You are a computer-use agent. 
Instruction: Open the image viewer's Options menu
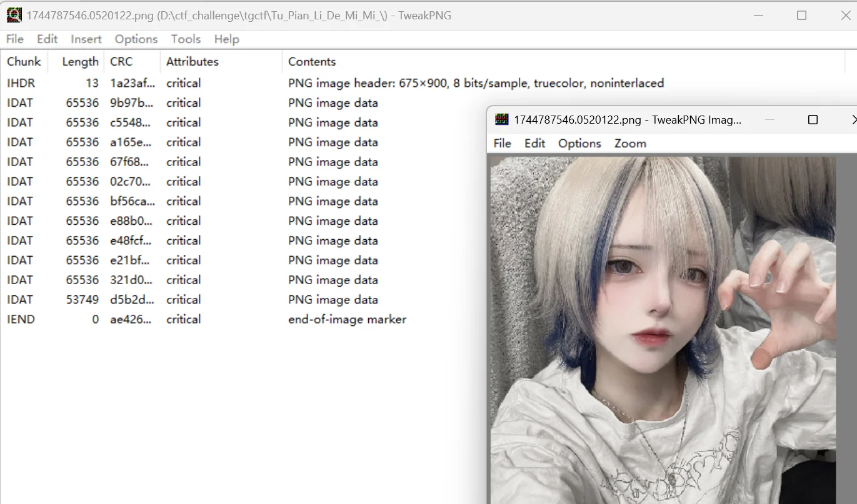579,144
